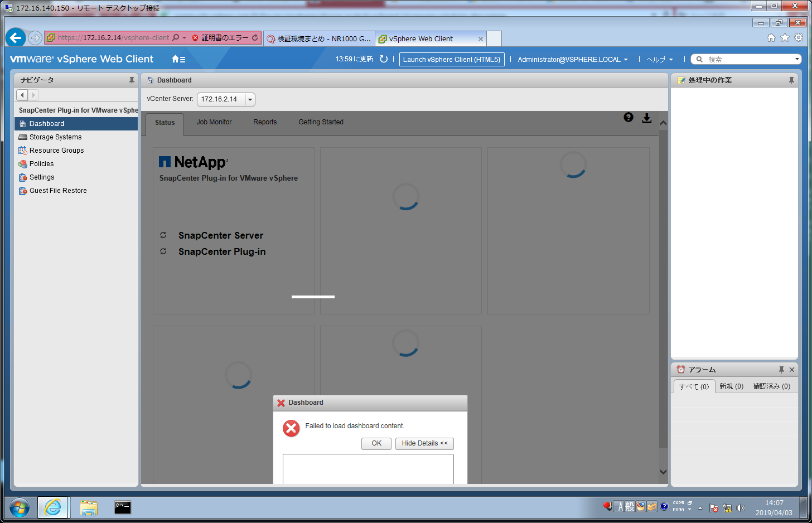Open the vSphere home menu icon
Image resolution: width=812 pixels, height=523 pixels.
click(x=178, y=59)
